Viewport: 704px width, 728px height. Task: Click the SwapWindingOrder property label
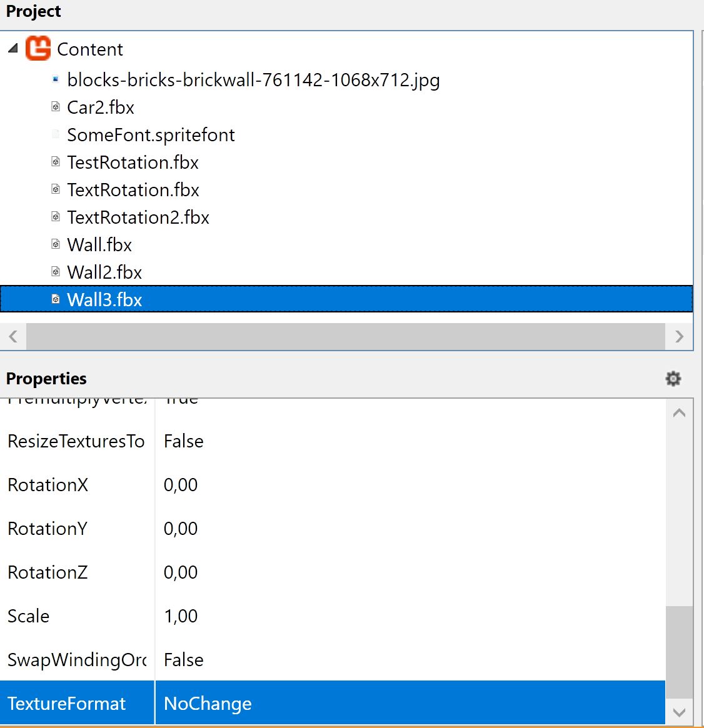77,660
